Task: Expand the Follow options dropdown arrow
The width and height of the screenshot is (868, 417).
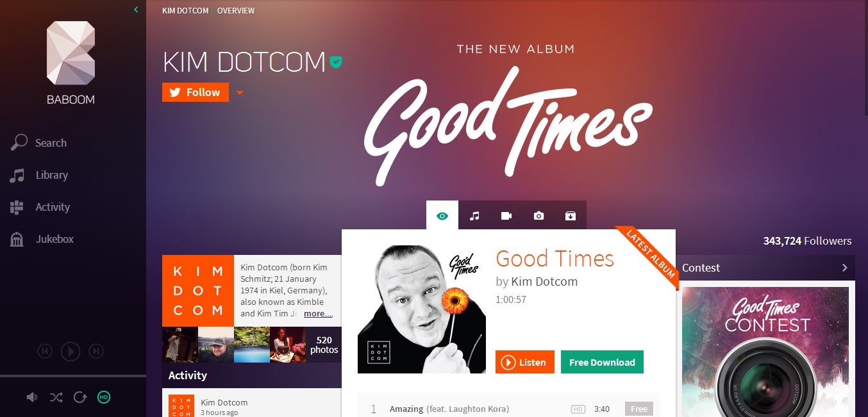Action: click(x=240, y=93)
